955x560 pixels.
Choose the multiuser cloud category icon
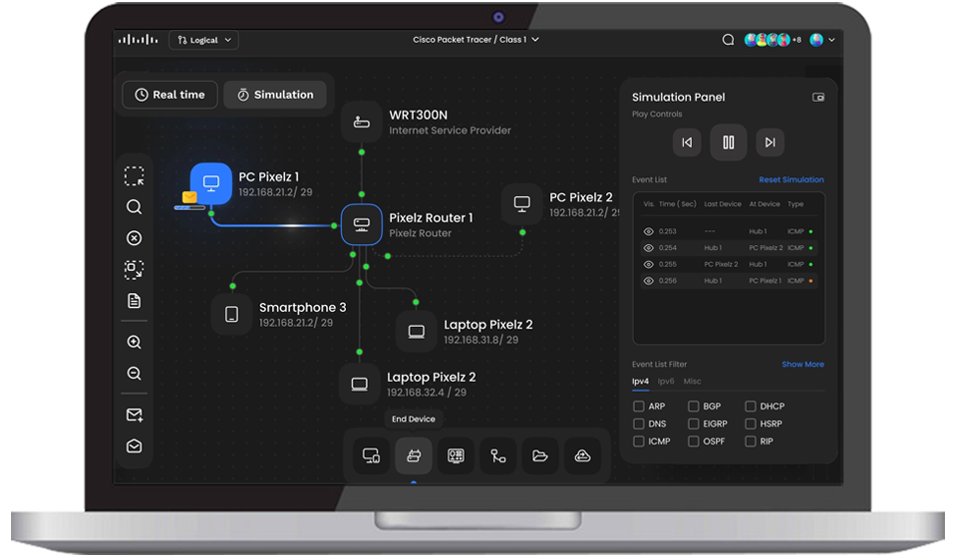tap(583, 456)
